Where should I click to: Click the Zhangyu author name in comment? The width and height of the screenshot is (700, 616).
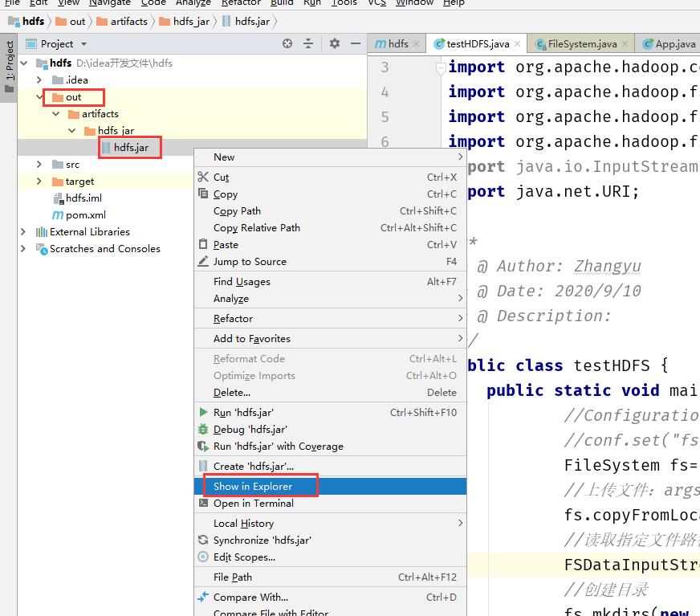607,266
